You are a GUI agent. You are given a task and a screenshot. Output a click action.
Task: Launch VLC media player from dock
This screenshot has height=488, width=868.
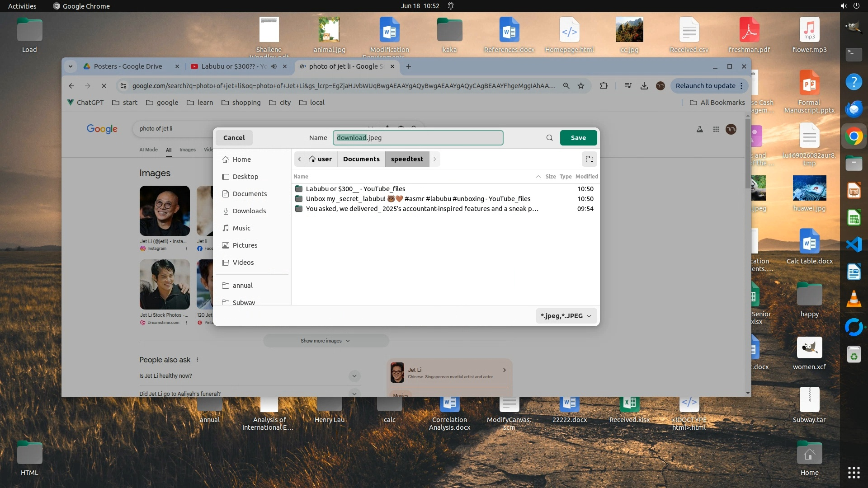pyautogui.click(x=854, y=299)
